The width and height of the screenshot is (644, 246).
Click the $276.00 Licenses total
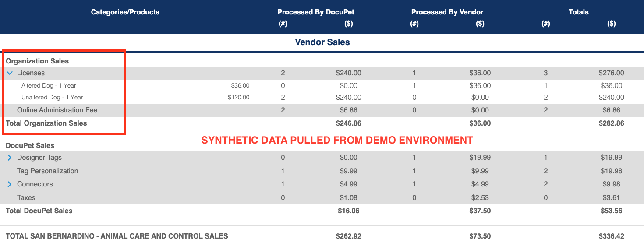612,73
